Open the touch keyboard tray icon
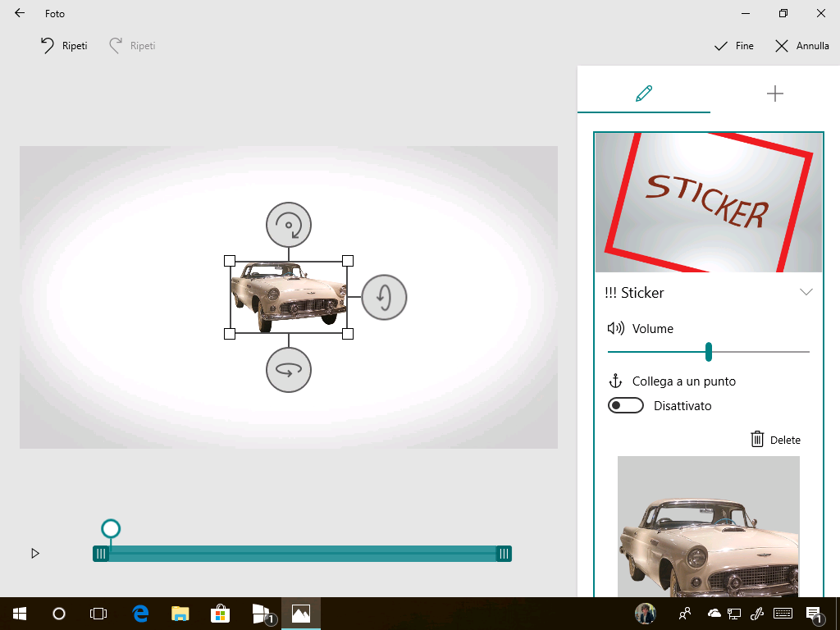 (783, 614)
